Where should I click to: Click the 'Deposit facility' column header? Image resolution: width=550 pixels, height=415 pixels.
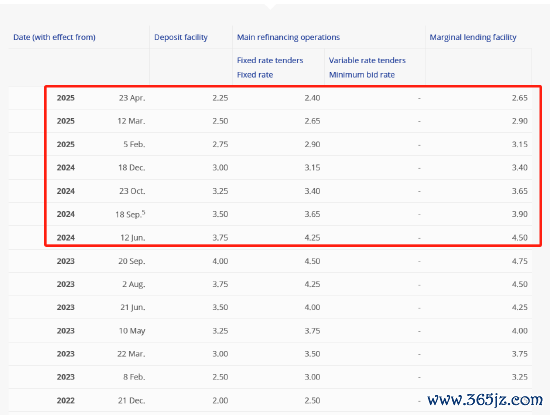[181, 37]
